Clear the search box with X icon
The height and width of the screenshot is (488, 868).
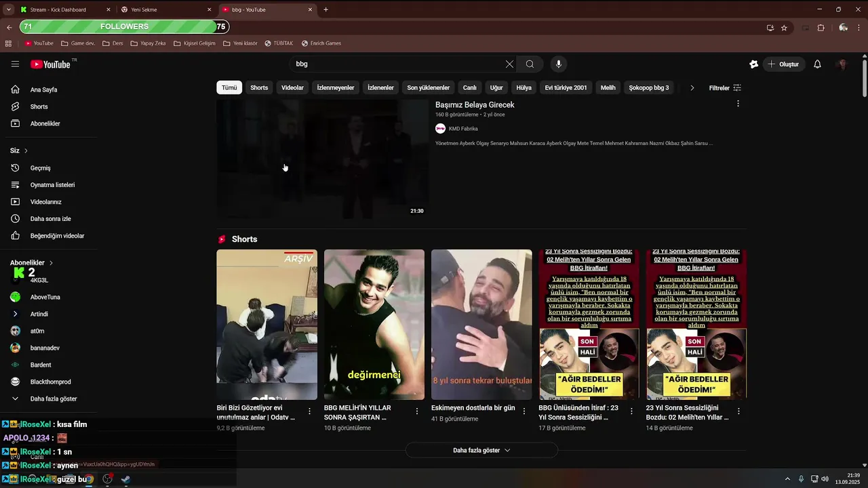(509, 64)
